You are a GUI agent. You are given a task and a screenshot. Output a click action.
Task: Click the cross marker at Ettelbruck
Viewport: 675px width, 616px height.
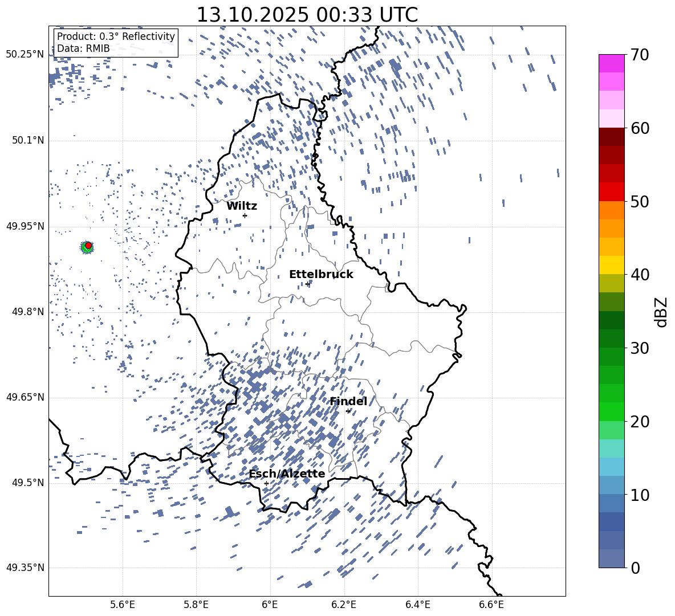(x=307, y=284)
